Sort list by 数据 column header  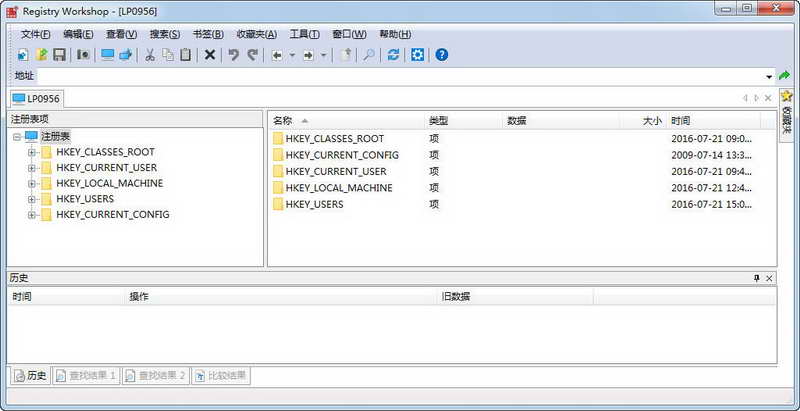tap(561, 121)
